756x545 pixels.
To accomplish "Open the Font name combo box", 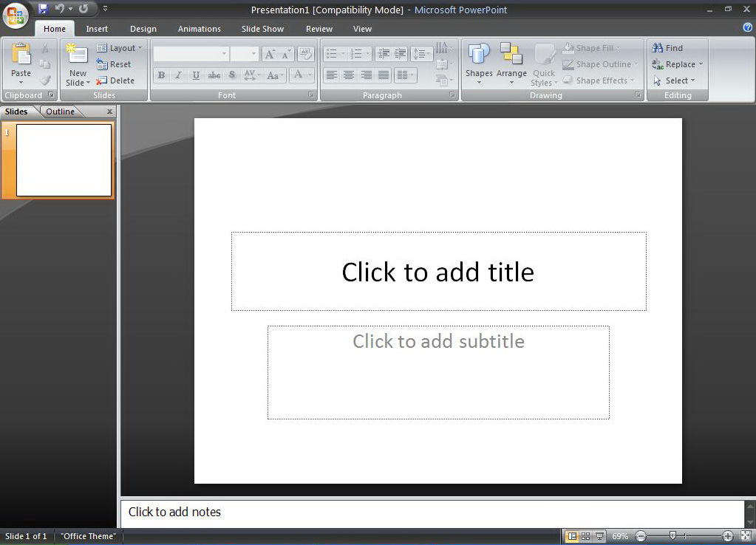I will point(191,53).
